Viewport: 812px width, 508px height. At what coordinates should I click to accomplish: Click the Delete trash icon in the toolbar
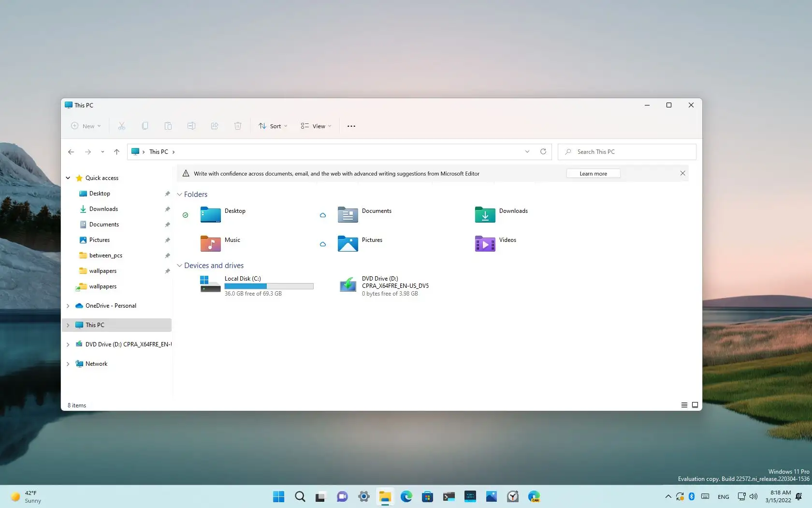(x=237, y=126)
